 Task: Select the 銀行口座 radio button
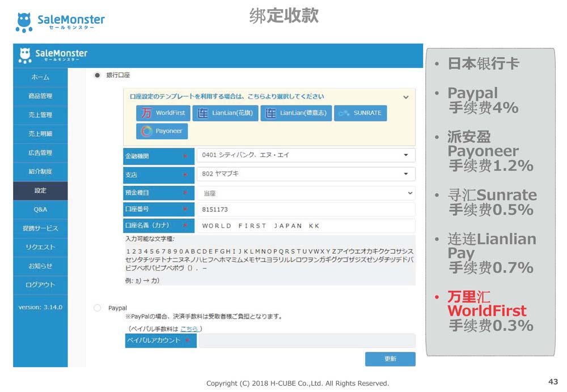[98, 75]
